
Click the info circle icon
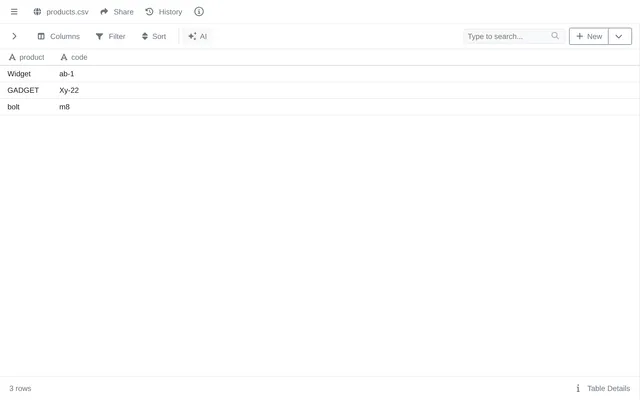tap(199, 12)
